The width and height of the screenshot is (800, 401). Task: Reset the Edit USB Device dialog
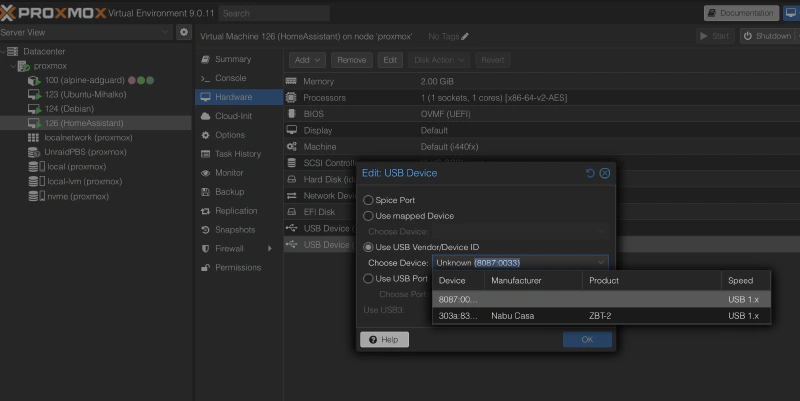[590, 173]
